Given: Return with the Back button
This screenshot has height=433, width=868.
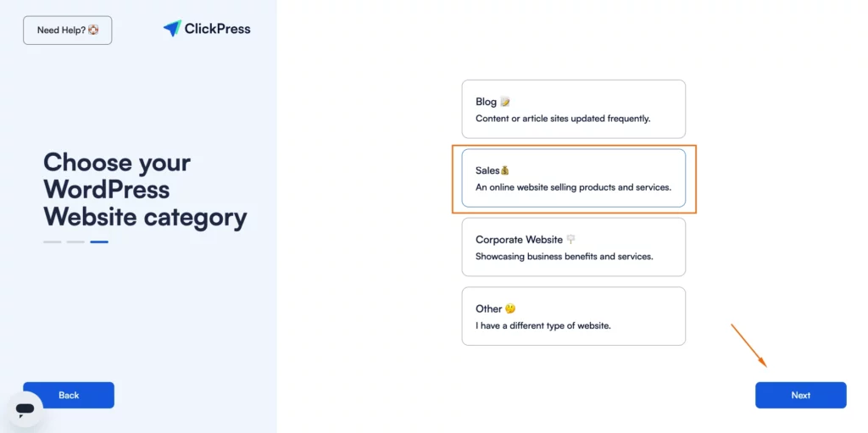Looking at the screenshot, I should pos(69,396).
